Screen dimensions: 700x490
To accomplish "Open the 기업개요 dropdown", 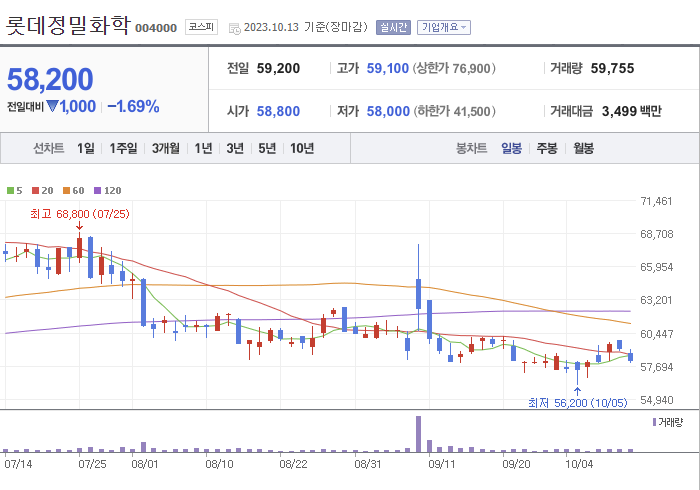I will point(444,27).
